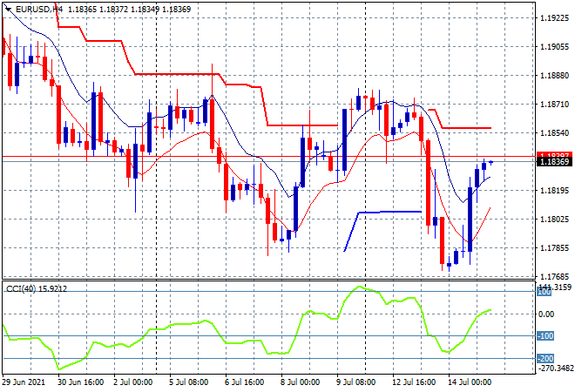The width and height of the screenshot is (575, 392).
Task: Click the 1.18880 price axis label
Action: click(554, 76)
